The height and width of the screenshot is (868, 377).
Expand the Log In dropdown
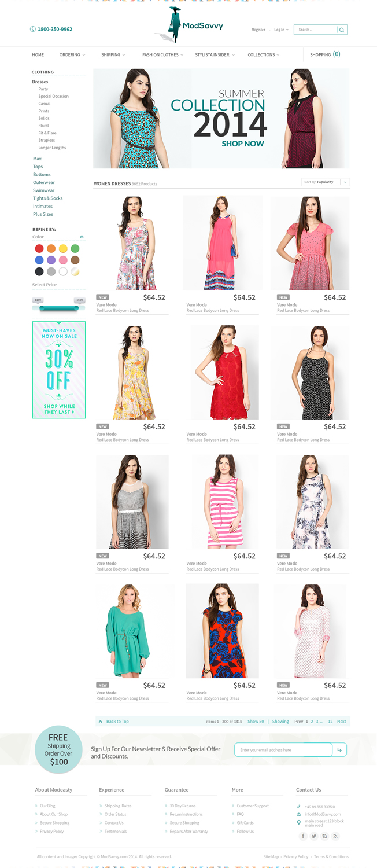pyautogui.click(x=281, y=30)
